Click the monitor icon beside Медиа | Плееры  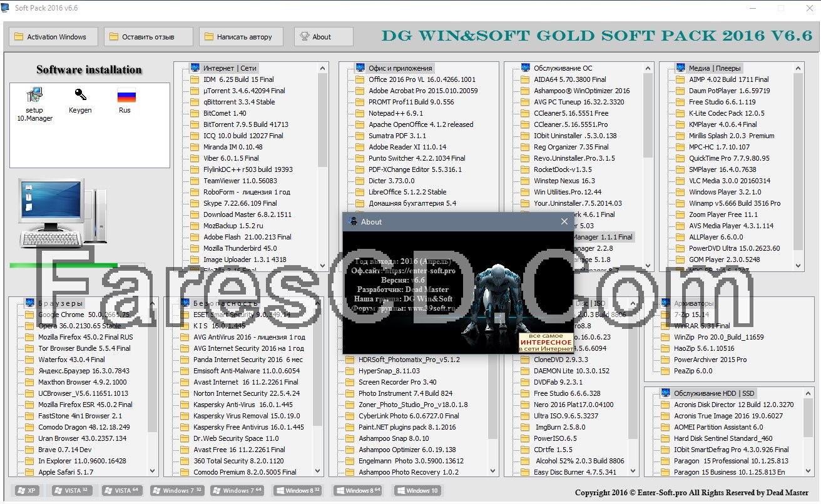[680, 68]
